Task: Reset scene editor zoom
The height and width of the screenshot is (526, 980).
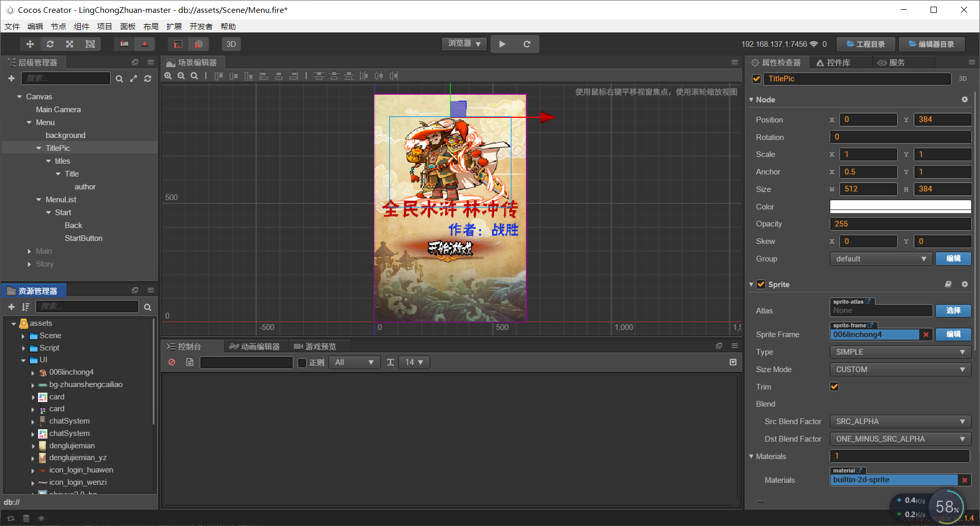Action: click(x=194, y=76)
